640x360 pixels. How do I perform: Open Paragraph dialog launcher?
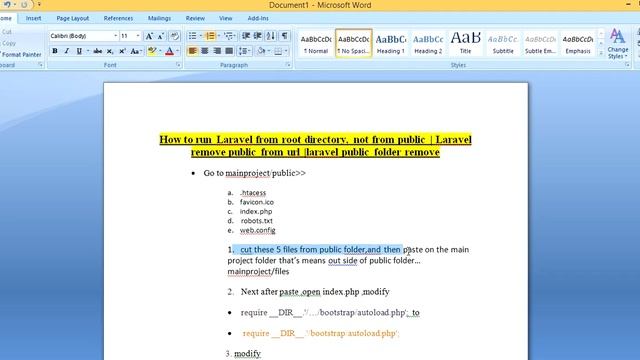click(288, 65)
